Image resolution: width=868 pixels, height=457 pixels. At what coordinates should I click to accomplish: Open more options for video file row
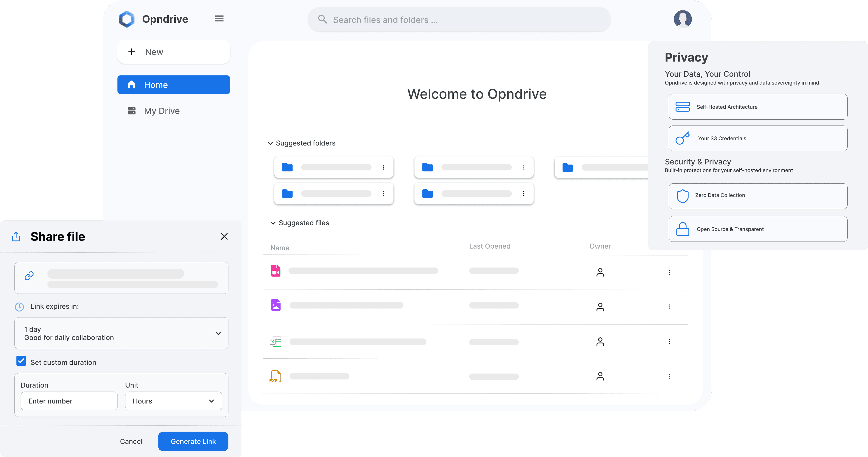tap(669, 272)
